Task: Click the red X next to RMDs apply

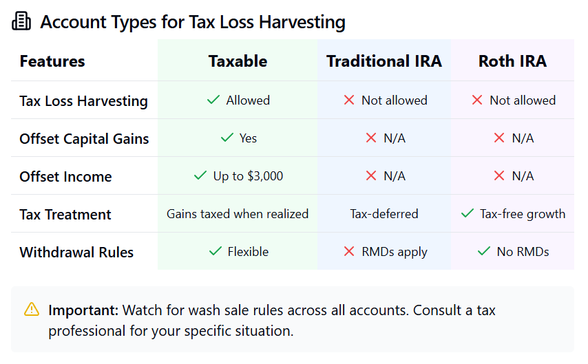Action: pos(349,252)
